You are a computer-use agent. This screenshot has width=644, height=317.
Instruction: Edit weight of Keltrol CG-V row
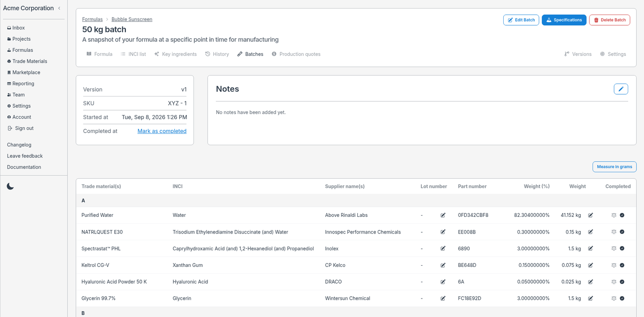coord(590,265)
